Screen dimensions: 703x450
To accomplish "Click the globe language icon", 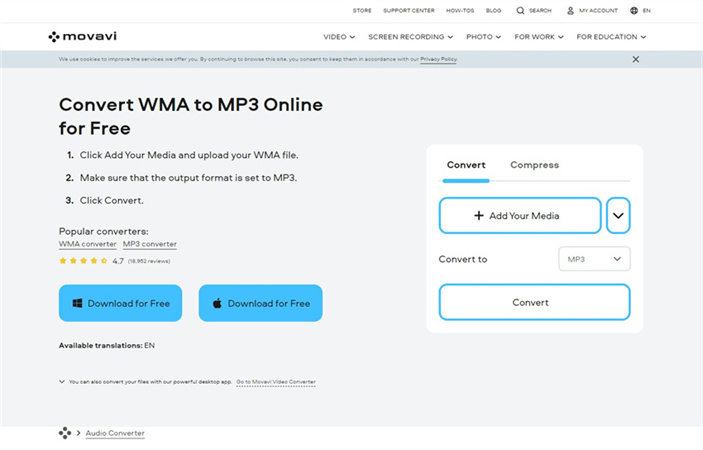I will (x=634, y=10).
